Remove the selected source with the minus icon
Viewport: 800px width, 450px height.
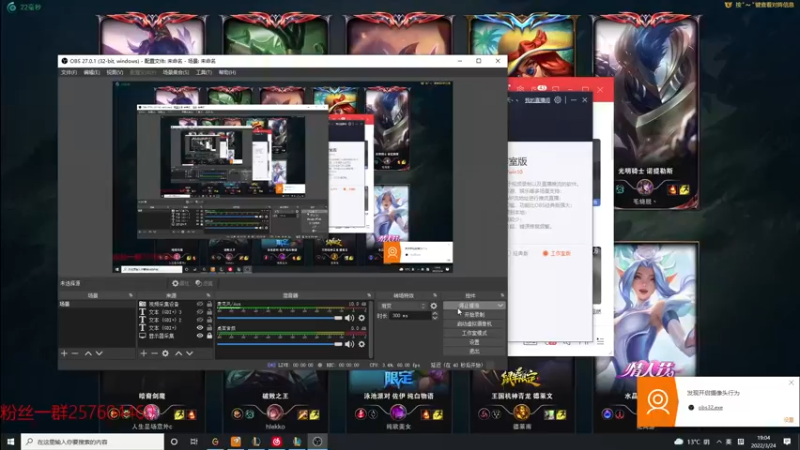154,353
